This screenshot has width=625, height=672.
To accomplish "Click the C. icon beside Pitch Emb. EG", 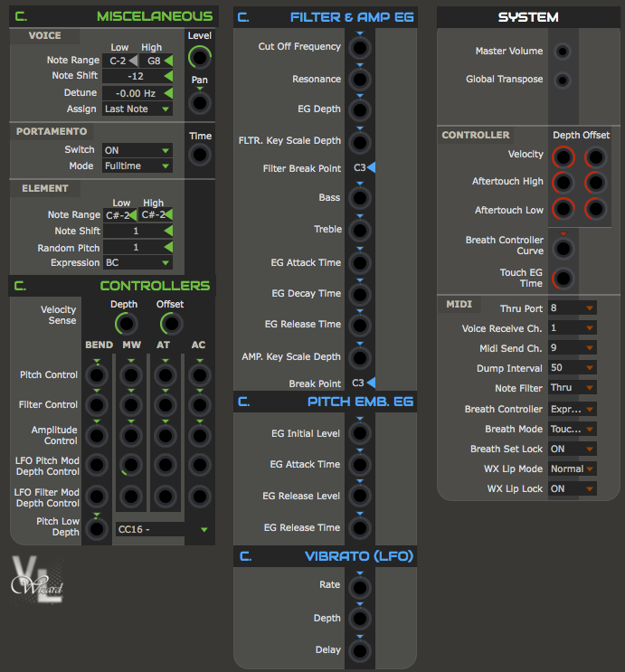I will pyautogui.click(x=244, y=402).
